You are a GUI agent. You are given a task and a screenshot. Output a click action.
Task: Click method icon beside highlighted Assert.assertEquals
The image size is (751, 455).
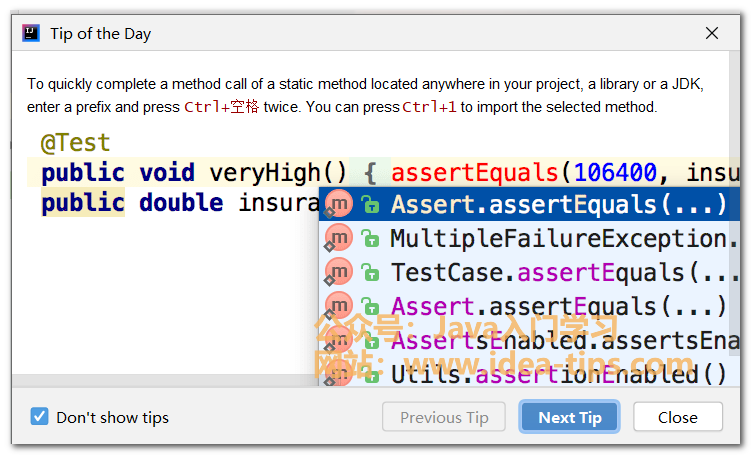pyautogui.click(x=339, y=205)
